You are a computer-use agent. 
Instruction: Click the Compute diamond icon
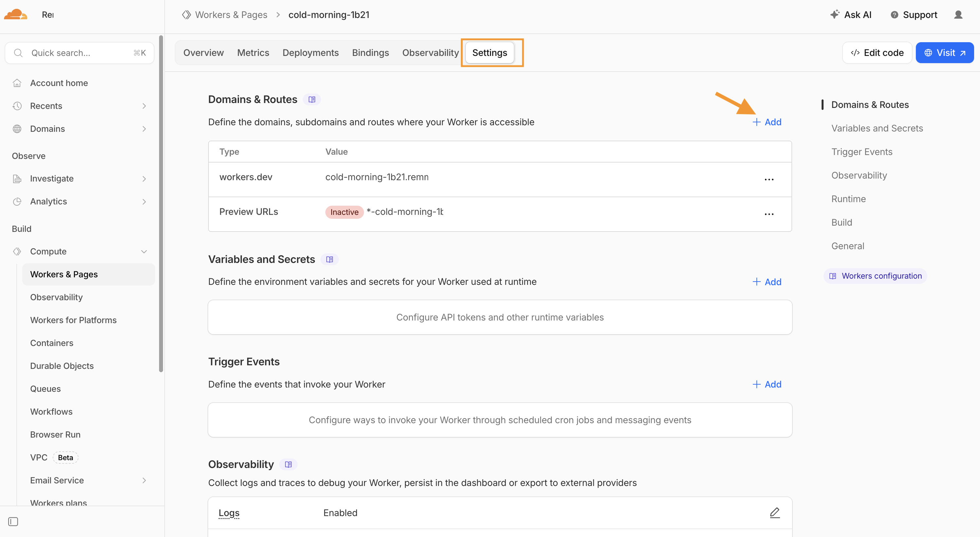click(17, 251)
